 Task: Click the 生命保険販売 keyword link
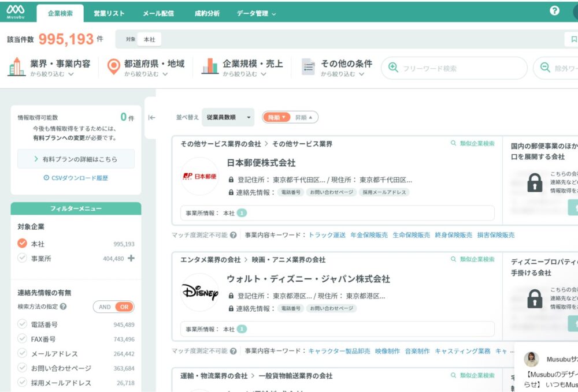[412, 235]
